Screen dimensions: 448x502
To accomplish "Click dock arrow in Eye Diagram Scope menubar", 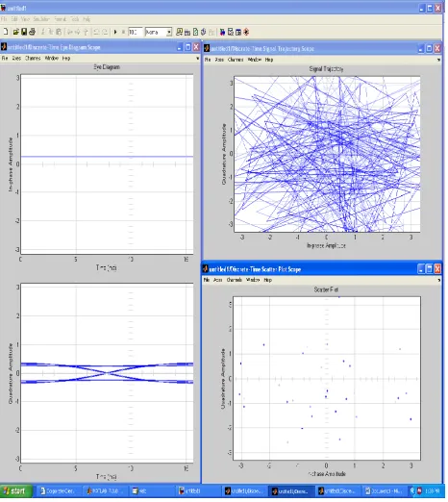I will (198, 59).
